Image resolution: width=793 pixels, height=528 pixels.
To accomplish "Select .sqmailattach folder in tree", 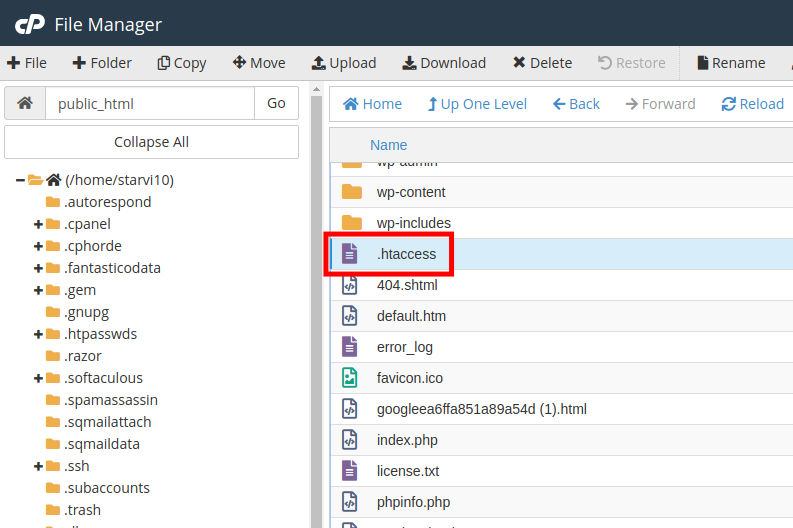I will (108, 422).
